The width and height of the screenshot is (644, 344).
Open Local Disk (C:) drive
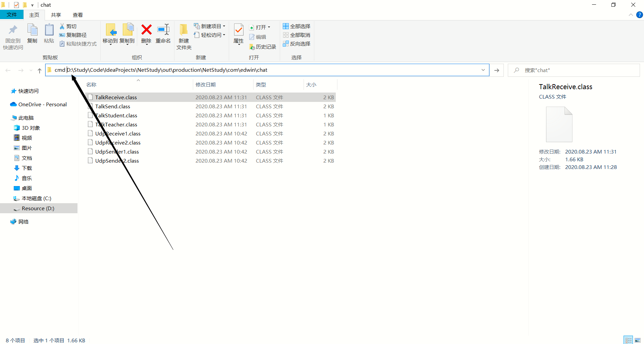pos(33,198)
